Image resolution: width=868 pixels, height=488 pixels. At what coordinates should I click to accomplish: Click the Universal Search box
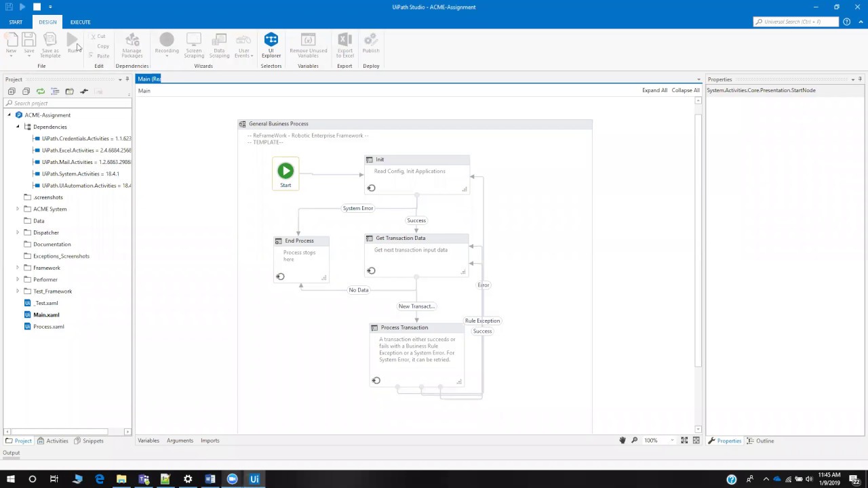coord(796,22)
